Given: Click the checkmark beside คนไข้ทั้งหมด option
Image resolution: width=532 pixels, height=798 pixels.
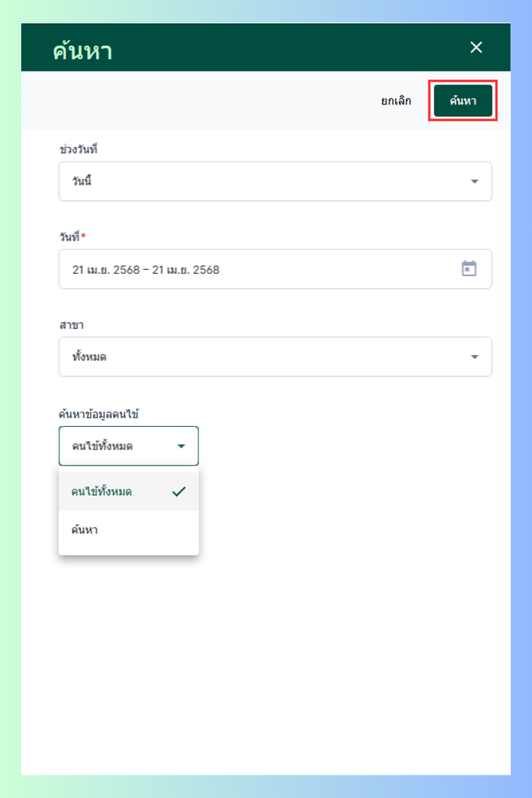Looking at the screenshot, I should pos(178,492).
